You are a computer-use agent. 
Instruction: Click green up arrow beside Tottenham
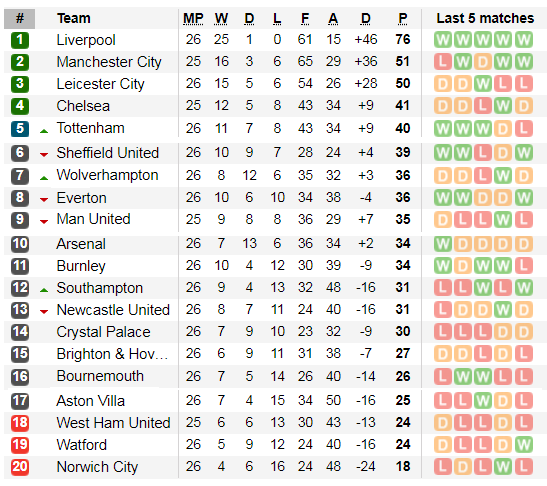(x=44, y=131)
